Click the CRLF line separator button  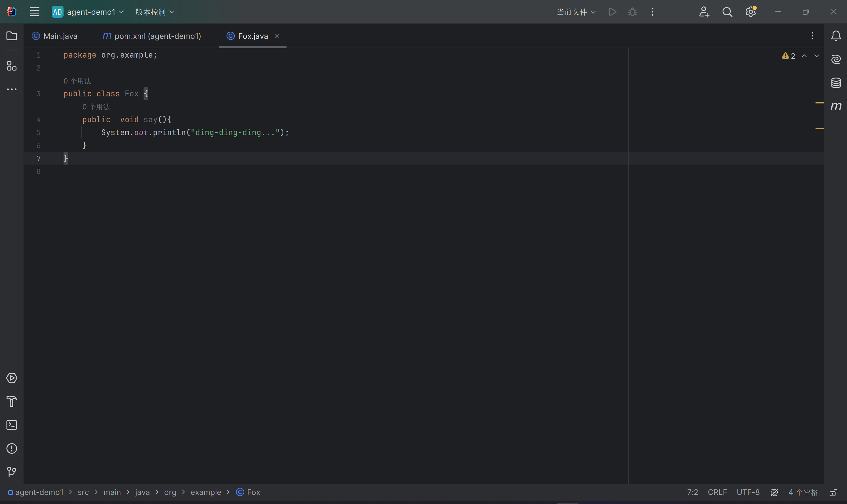tap(717, 492)
